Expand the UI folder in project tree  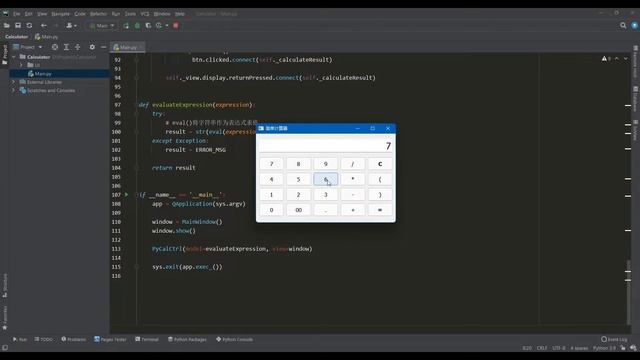[x=21, y=65]
